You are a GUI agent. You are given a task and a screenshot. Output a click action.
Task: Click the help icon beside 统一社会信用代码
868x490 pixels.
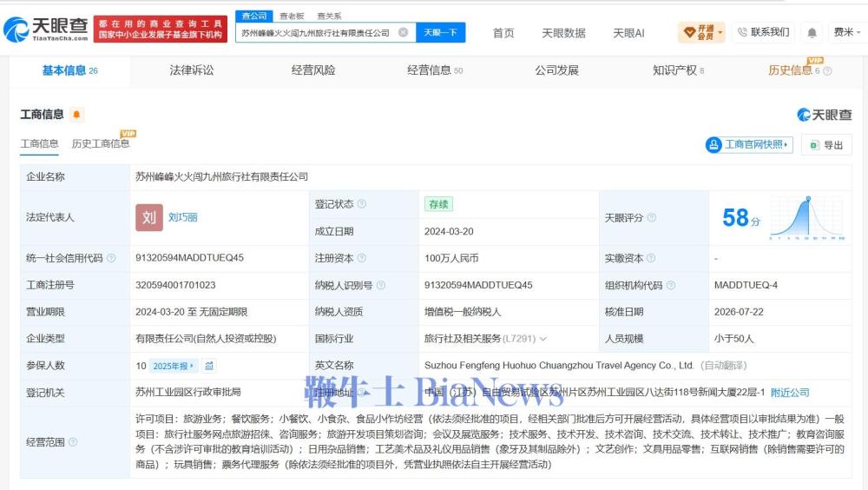(111, 258)
